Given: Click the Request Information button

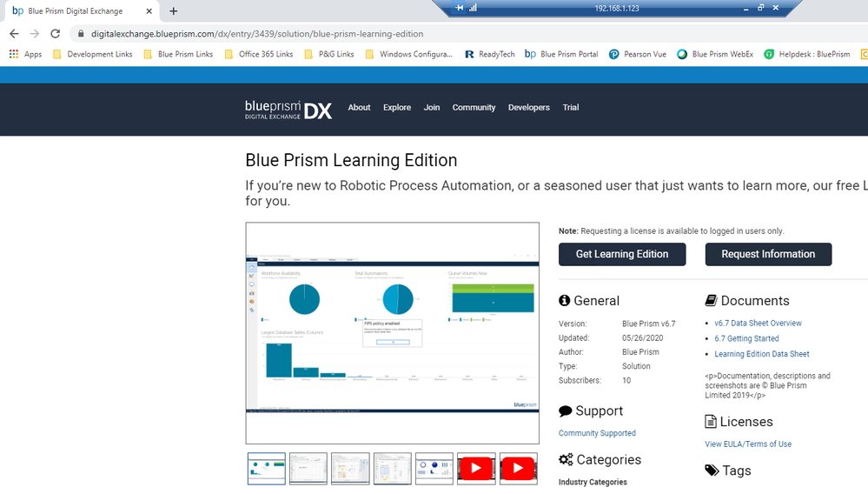Looking at the screenshot, I should (x=768, y=254).
